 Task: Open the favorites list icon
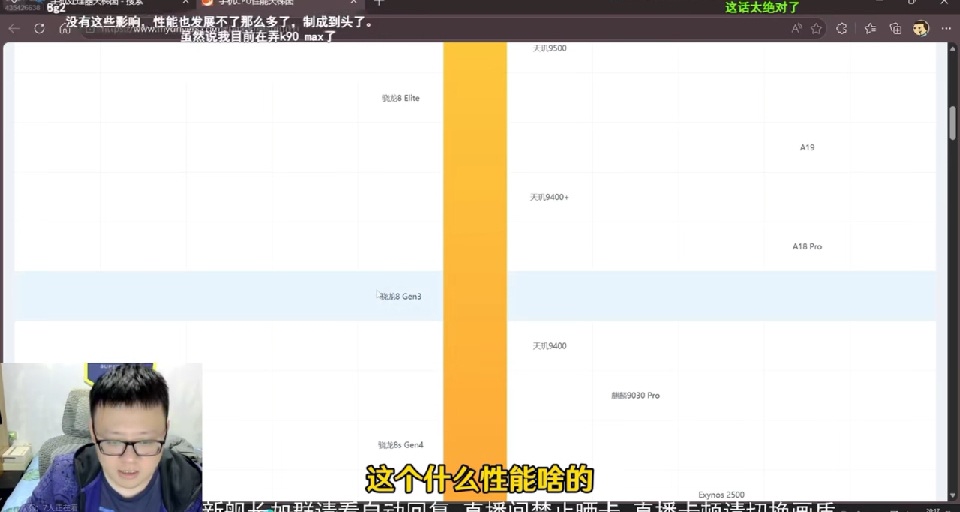point(870,28)
